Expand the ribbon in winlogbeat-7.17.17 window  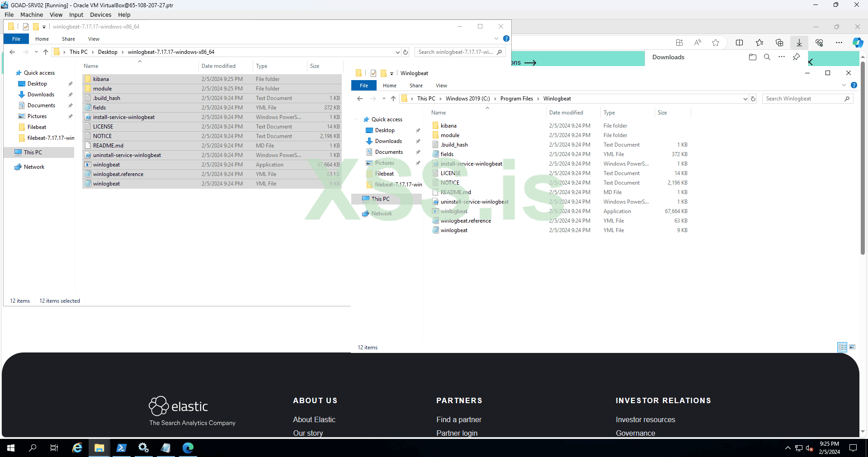point(496,38)
